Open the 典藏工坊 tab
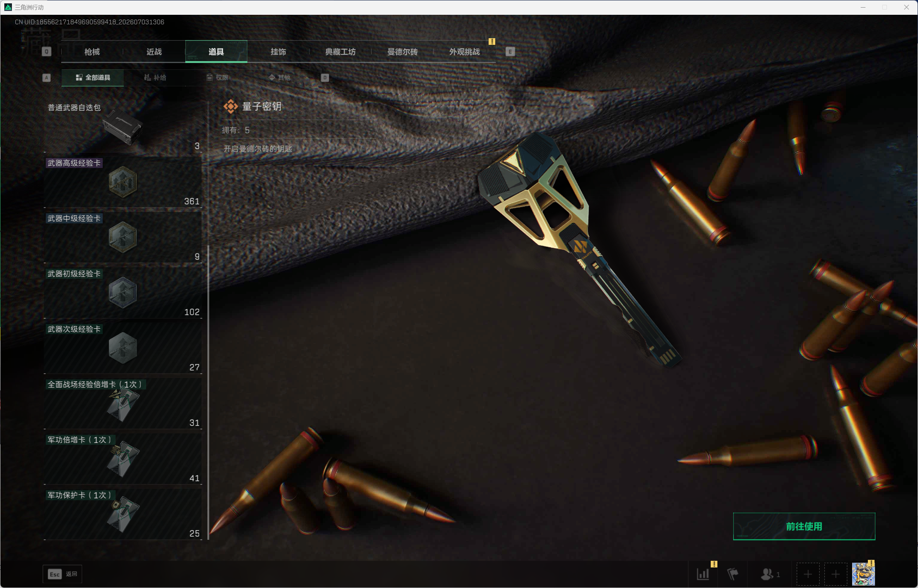 (x=340, y=52)
